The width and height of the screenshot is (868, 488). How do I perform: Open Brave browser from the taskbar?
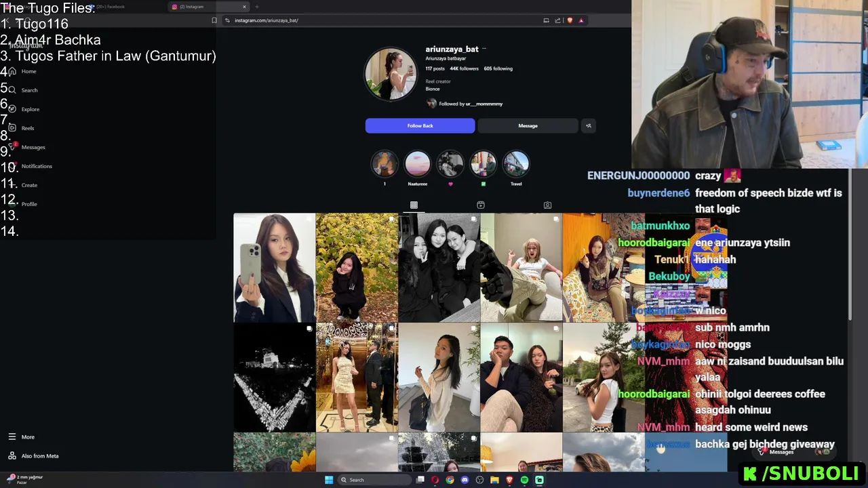(509, 480)
